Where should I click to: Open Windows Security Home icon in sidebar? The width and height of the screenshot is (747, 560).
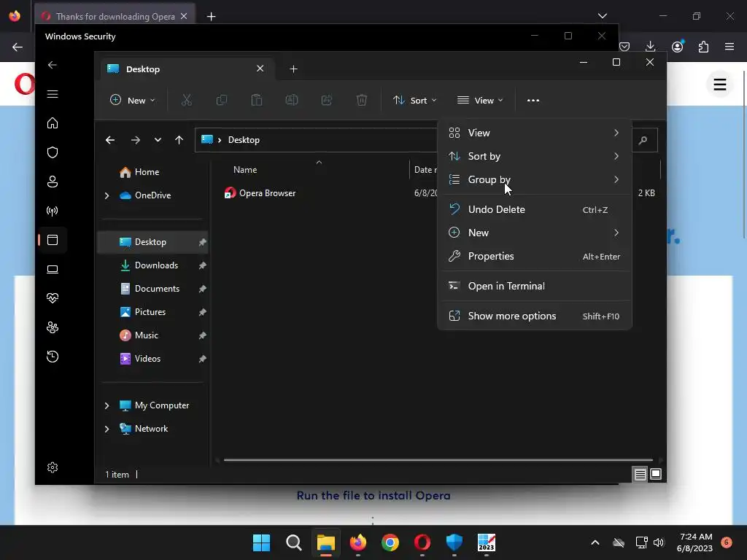pos(53,123)
